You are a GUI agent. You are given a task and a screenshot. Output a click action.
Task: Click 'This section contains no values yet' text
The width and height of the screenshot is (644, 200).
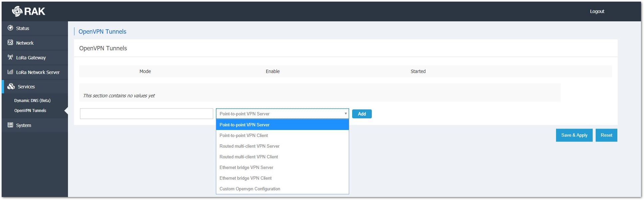click(x=119, y=96)
